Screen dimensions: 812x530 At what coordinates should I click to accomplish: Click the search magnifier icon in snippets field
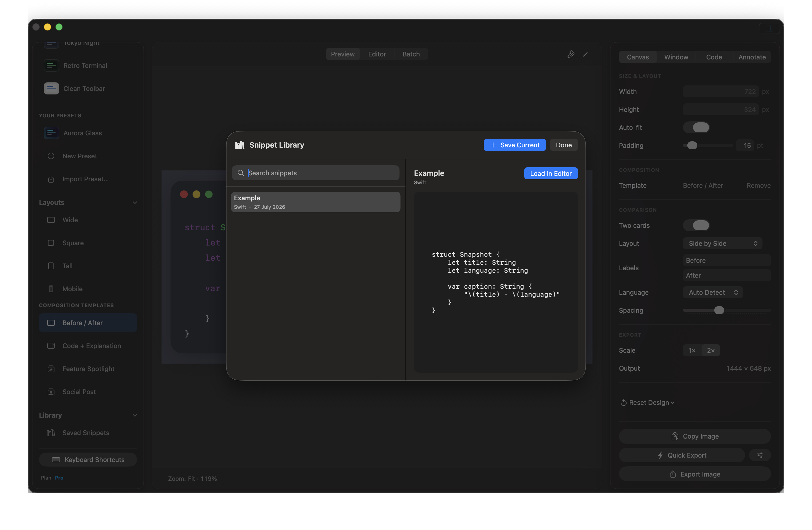coord(240,173)
